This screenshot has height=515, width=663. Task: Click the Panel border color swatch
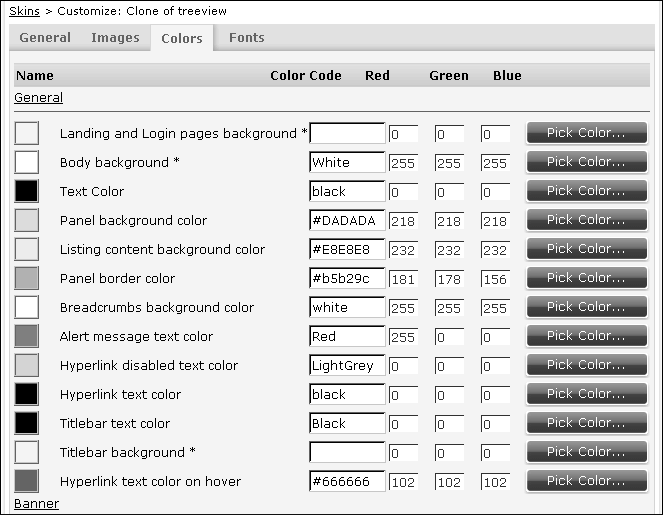coord(27,278)
